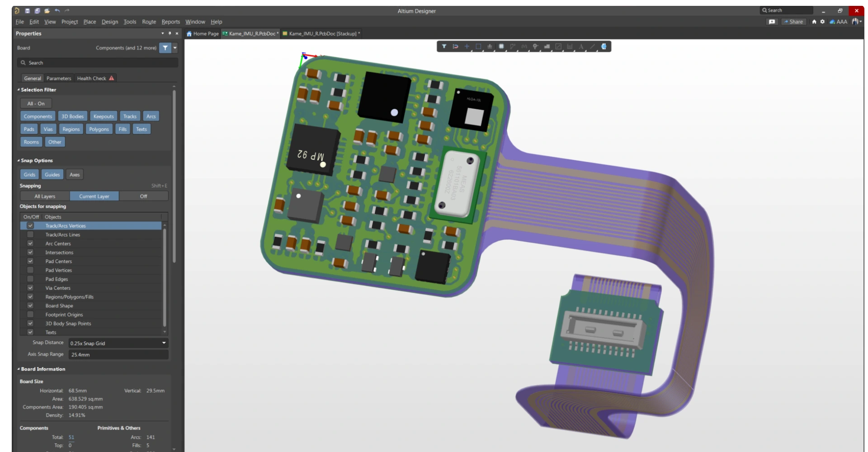The width and height of the screenshot is (868, 452).
Task: Open the Design menu
Action: coord(110,22)
